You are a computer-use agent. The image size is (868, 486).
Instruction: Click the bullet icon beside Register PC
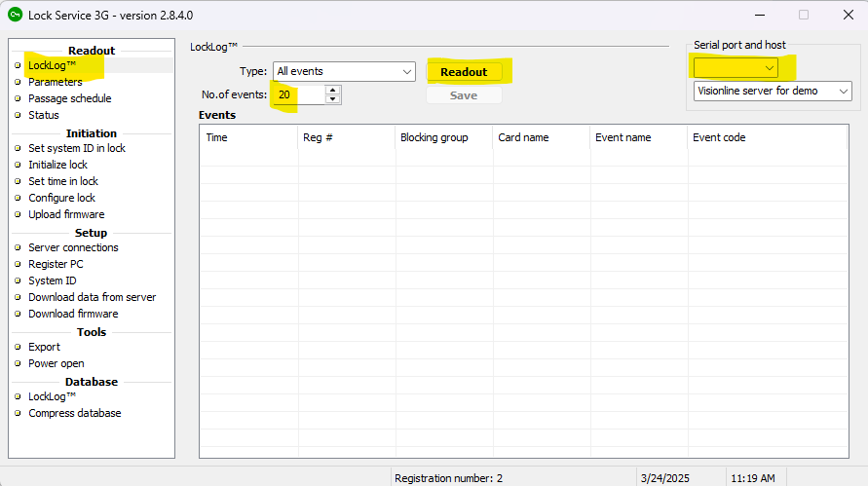[x=18, y=264]
